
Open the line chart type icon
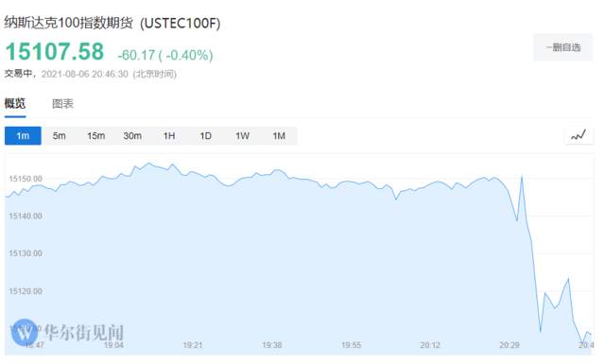(x=579, y=135)
